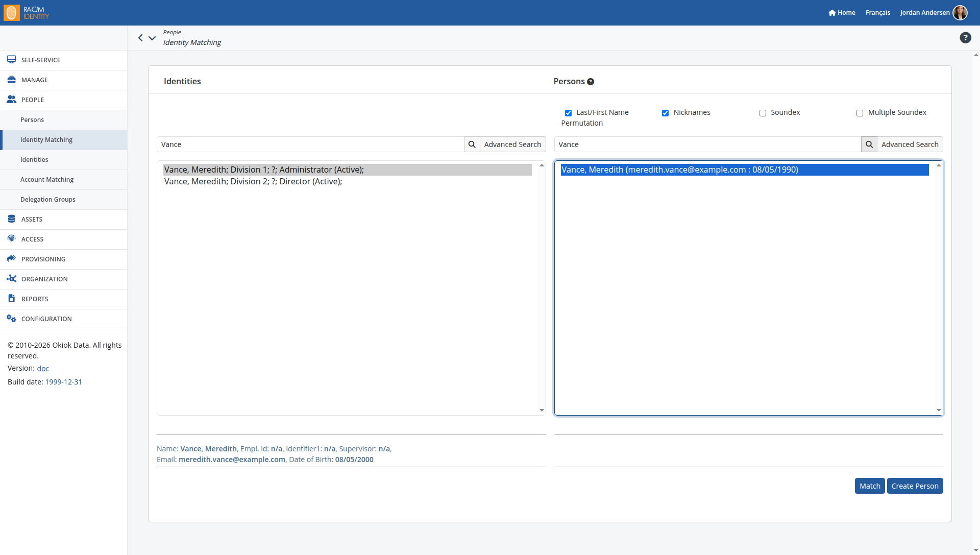
Task: Open Identities Advanced Search
Action: (512, 144)
